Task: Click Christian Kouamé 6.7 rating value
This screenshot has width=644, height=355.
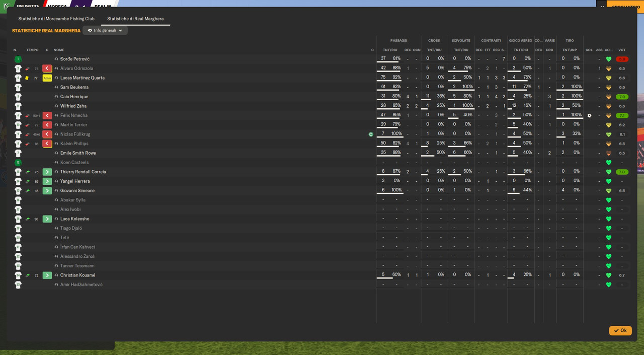Action: click(x=622, y=275)
